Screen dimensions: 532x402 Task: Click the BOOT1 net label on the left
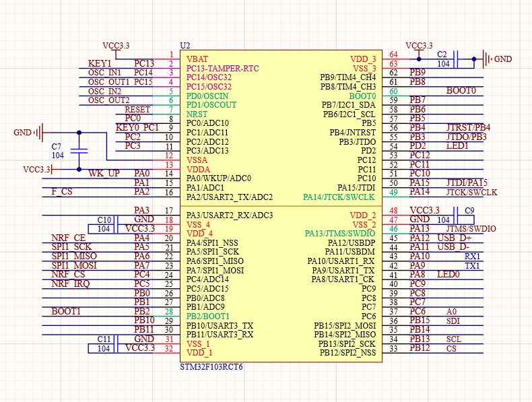tap(66, 311)
